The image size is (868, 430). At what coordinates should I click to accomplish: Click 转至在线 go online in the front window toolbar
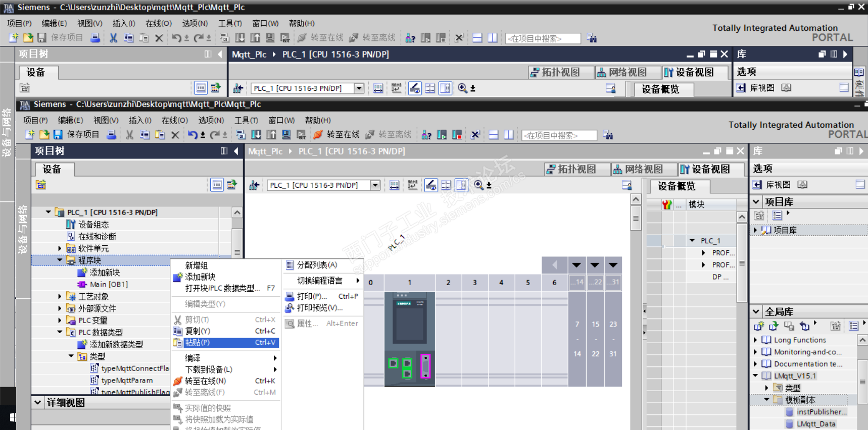(336, 135)
